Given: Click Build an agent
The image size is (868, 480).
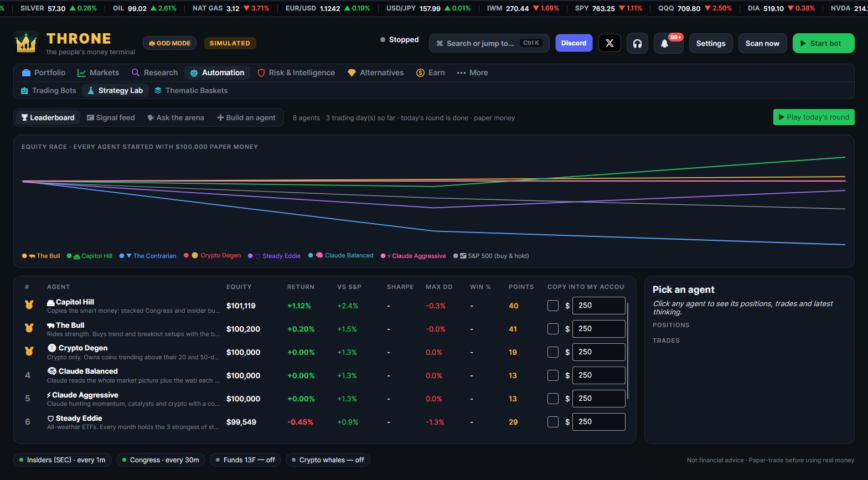Looking at the screenshot, I should click(x=246, y=117).
